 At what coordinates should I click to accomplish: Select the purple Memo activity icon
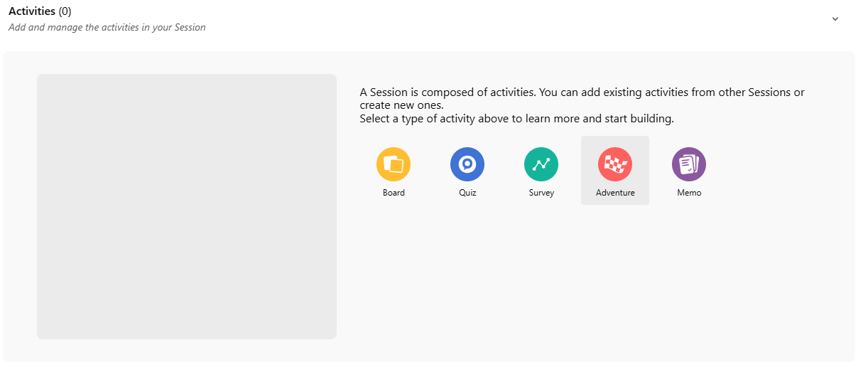689,164
